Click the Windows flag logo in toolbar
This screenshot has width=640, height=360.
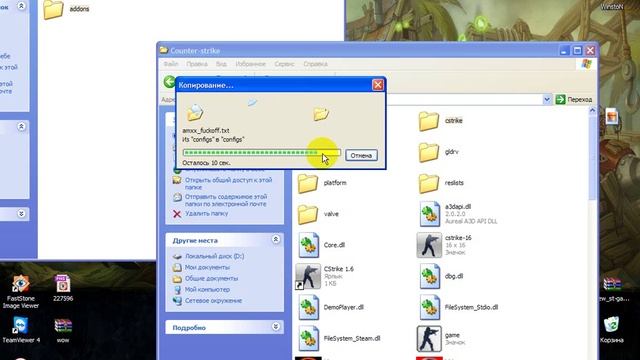point(587,64)
